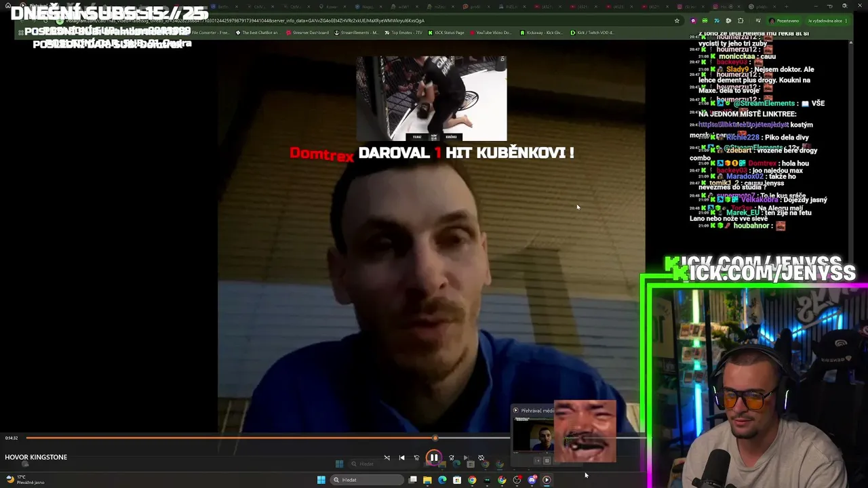Click the Pozastaveno profile button

click(785, 21)
